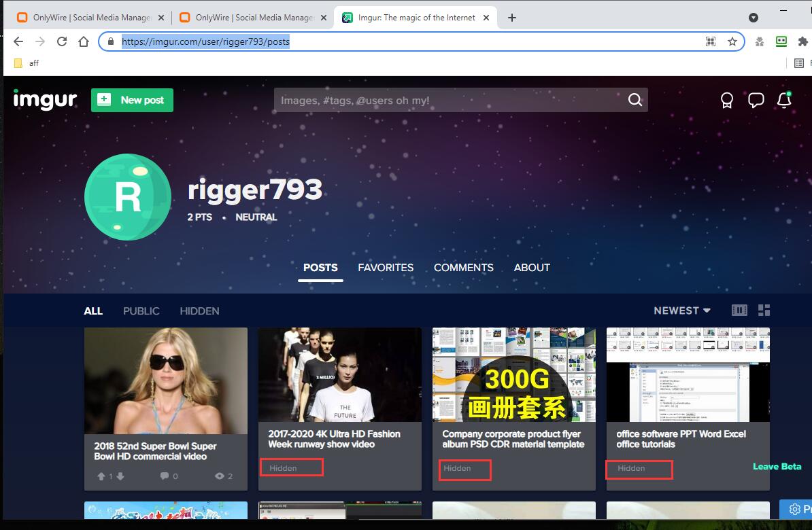Switch to the Favorites tab
The image size is (812, 530).
point(386,268)
